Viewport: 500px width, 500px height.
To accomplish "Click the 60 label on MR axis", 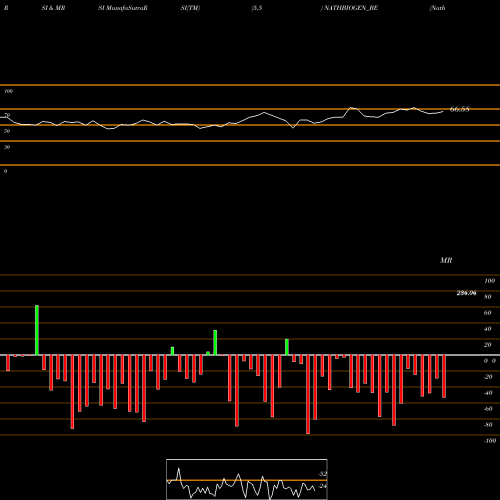I will pyautogui.click(x=488, y=313).
